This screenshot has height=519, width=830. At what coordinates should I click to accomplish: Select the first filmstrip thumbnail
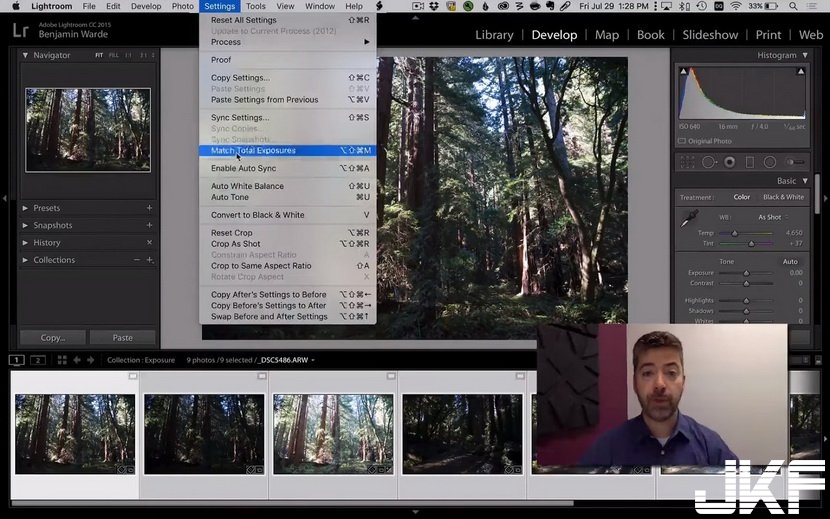click(75, 434)
